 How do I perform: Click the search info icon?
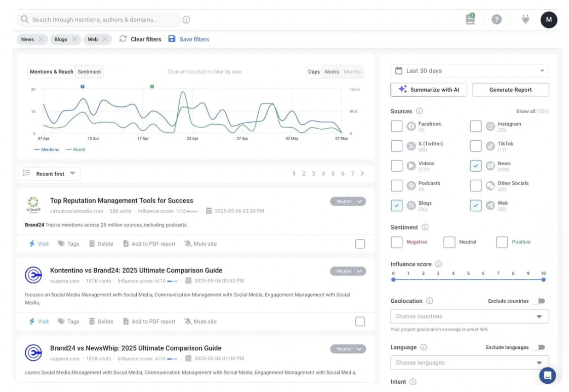(186, 20)
